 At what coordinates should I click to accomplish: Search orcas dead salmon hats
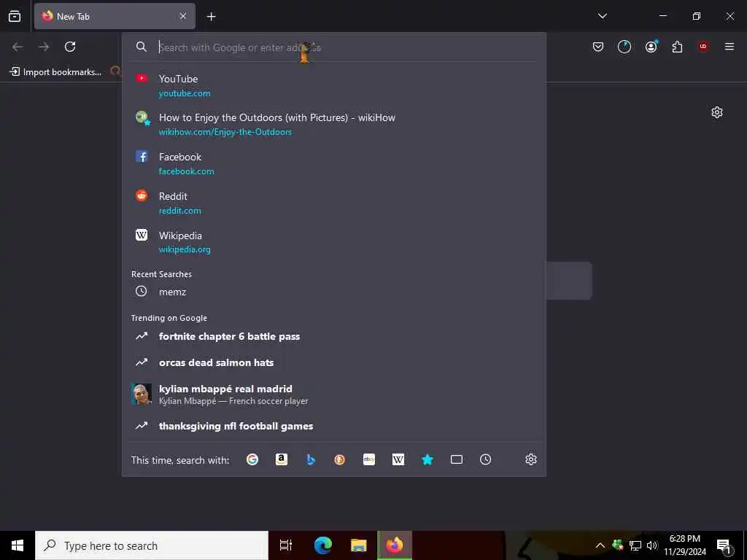(333, 362)
